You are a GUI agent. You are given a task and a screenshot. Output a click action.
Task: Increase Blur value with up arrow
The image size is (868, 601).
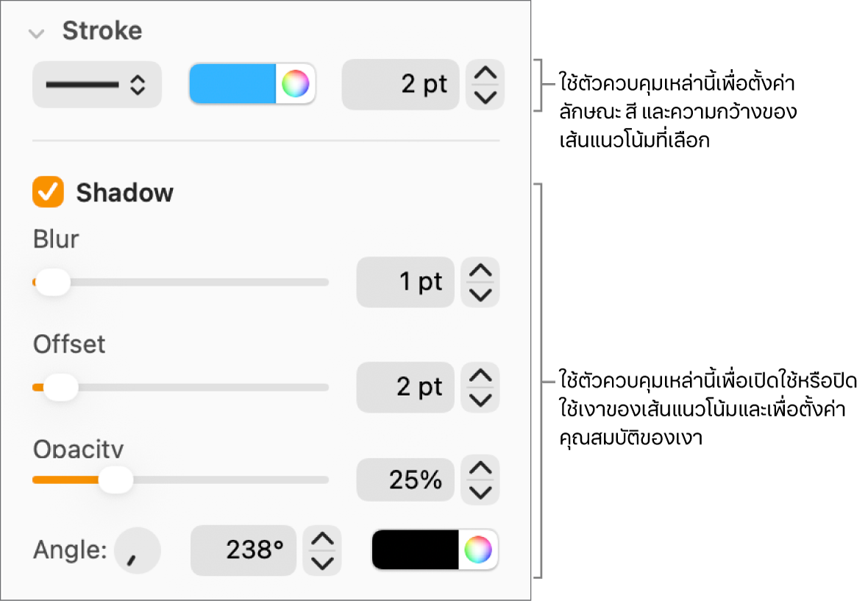(480, 271)
